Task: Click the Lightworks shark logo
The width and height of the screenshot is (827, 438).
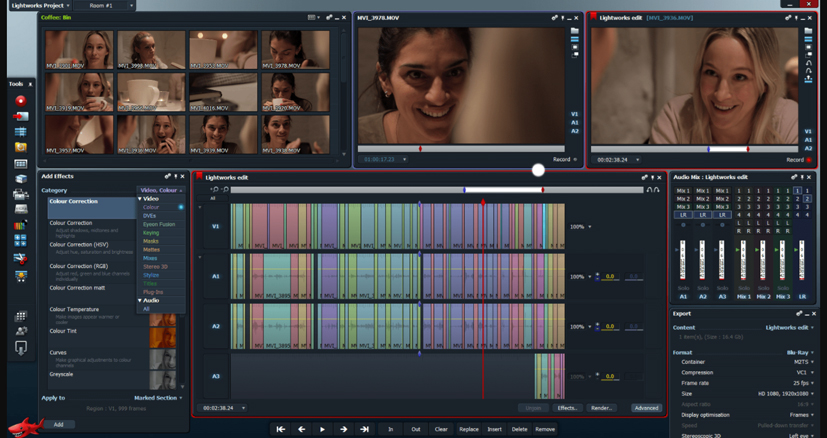Action: (x=27, y=428)
